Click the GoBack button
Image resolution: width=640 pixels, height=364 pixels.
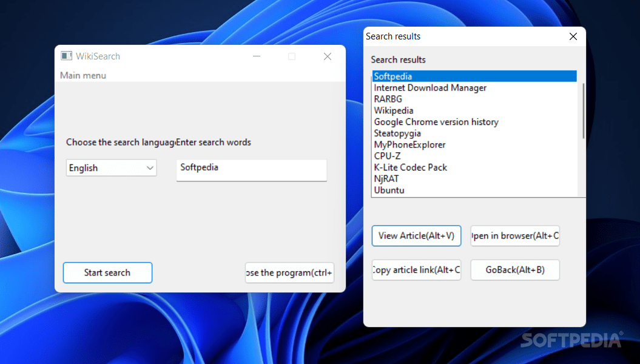(515, 270)
